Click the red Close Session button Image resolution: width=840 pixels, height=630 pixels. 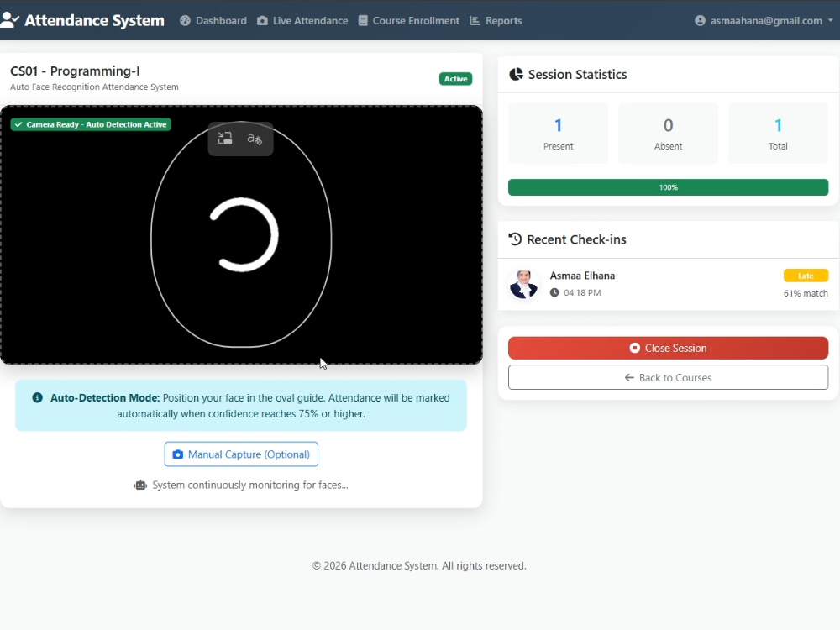point(668,349)
